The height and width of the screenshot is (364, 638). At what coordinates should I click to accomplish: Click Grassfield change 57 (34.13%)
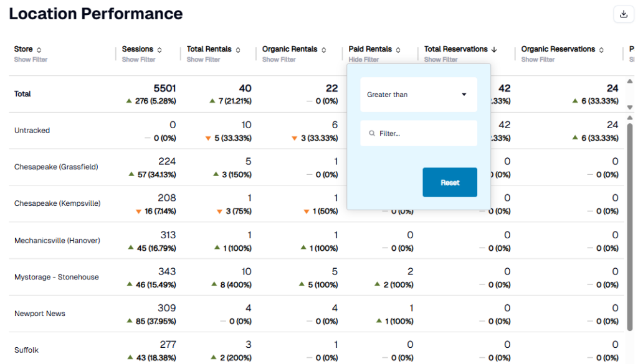coord(153,175)
